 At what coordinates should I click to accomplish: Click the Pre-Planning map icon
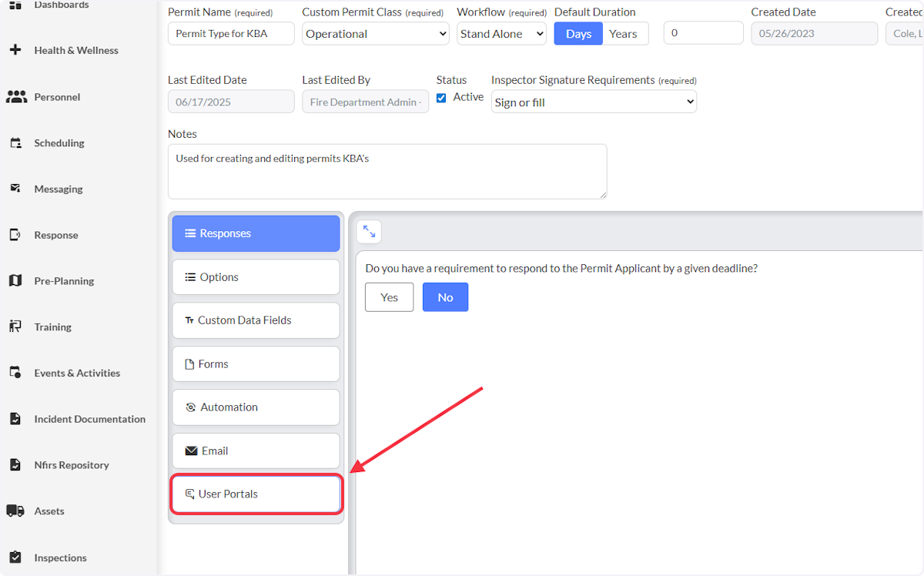pyautogui.click(x=15, y=281)
